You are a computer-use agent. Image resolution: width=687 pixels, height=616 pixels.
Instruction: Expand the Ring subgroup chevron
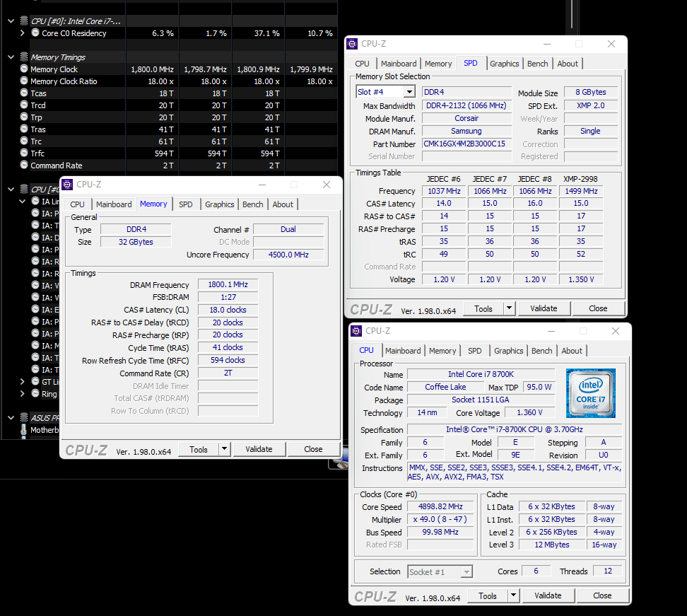(x=23, y=394)
